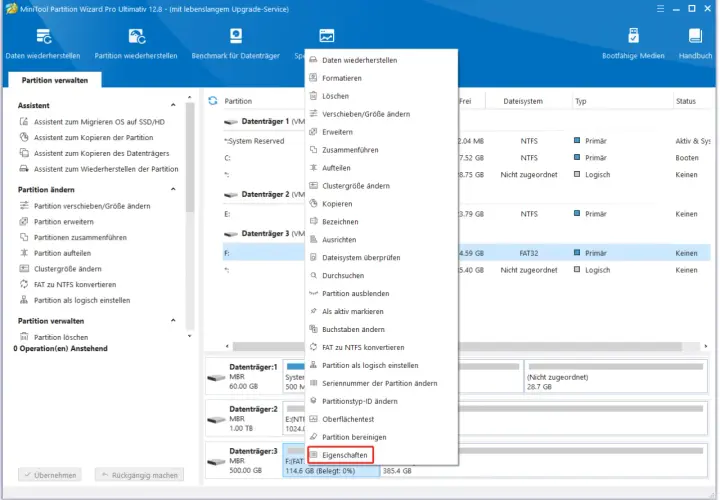
Task: Collapse the Partition ändern section
Action: pyautogui.click(x=173, y=189)
